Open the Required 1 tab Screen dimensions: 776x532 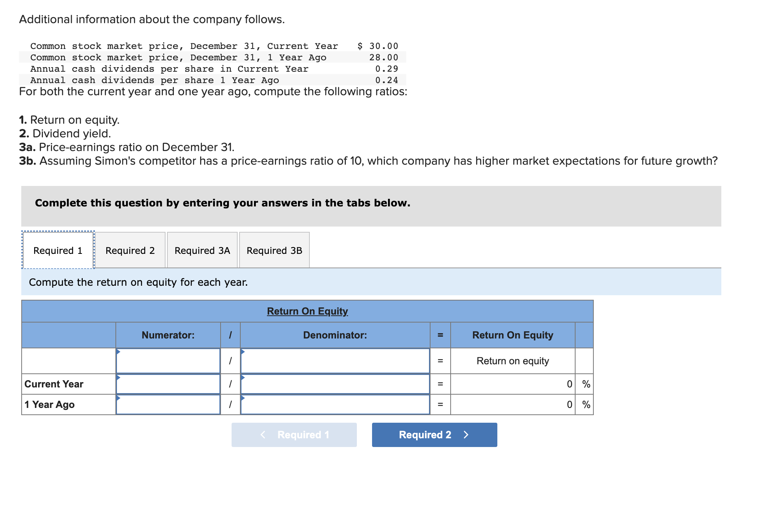[x=58, y=250]
